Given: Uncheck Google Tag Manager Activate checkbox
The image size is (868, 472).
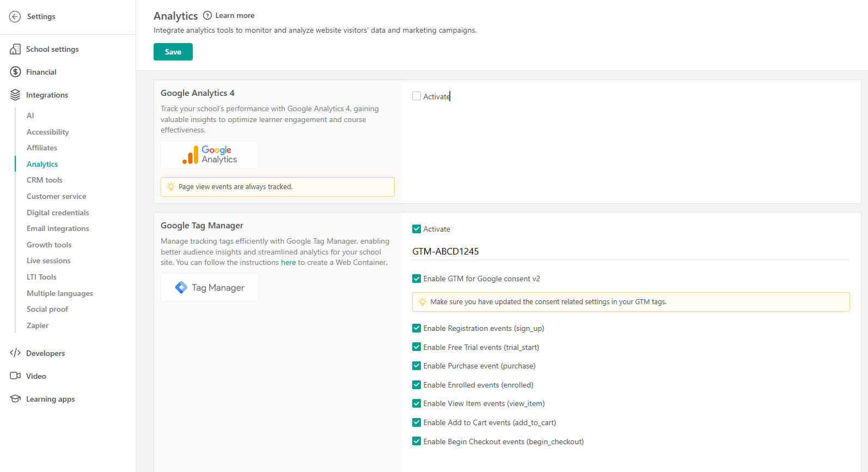Looking at the screenshot, I should click(417, 229).
